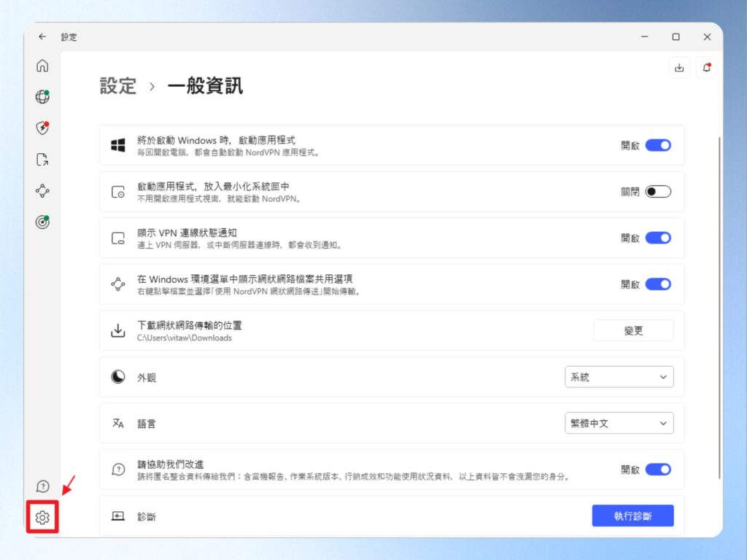Minimize the settings window
Image resolution: width=747 pixels, height=560 pixels.
pyautogui.click(x=645, y=36)
